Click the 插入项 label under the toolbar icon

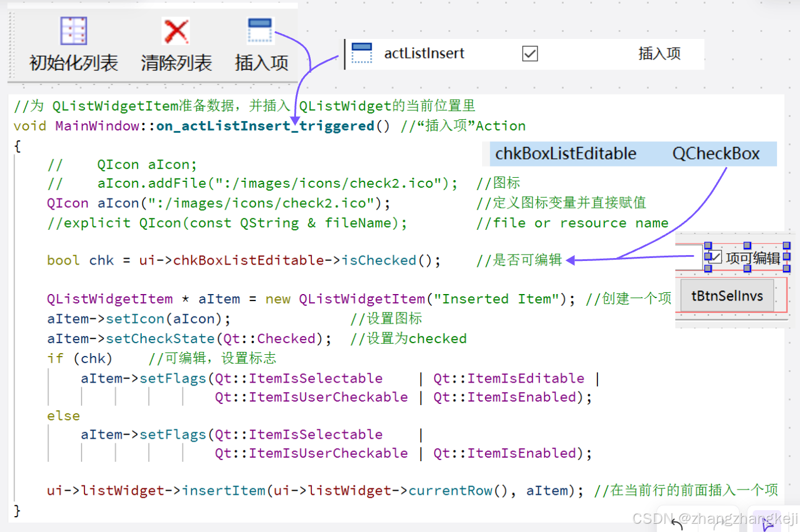click(261, 63)
